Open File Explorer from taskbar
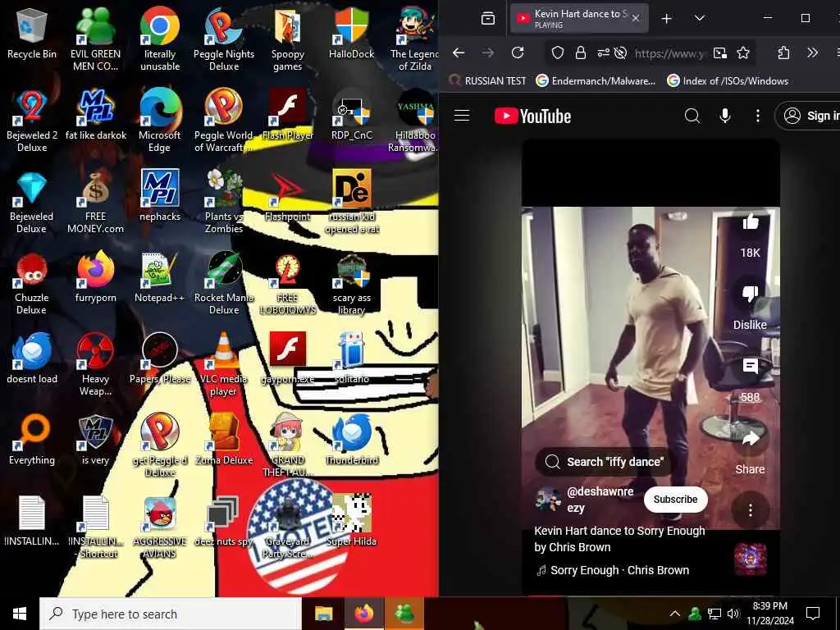840x630 pixels. [323, 614]
